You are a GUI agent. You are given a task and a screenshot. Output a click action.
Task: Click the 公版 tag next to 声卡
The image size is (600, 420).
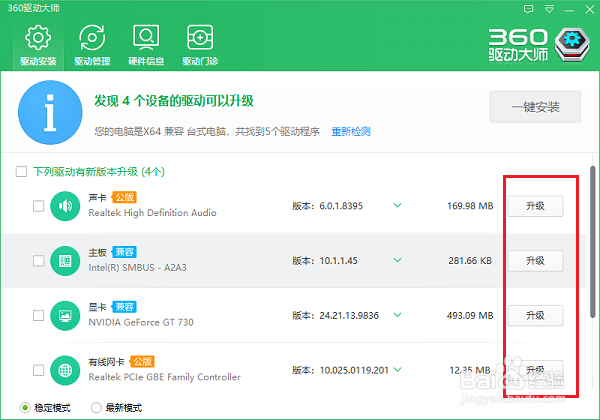pyautogui.click(x=124, y=197)
